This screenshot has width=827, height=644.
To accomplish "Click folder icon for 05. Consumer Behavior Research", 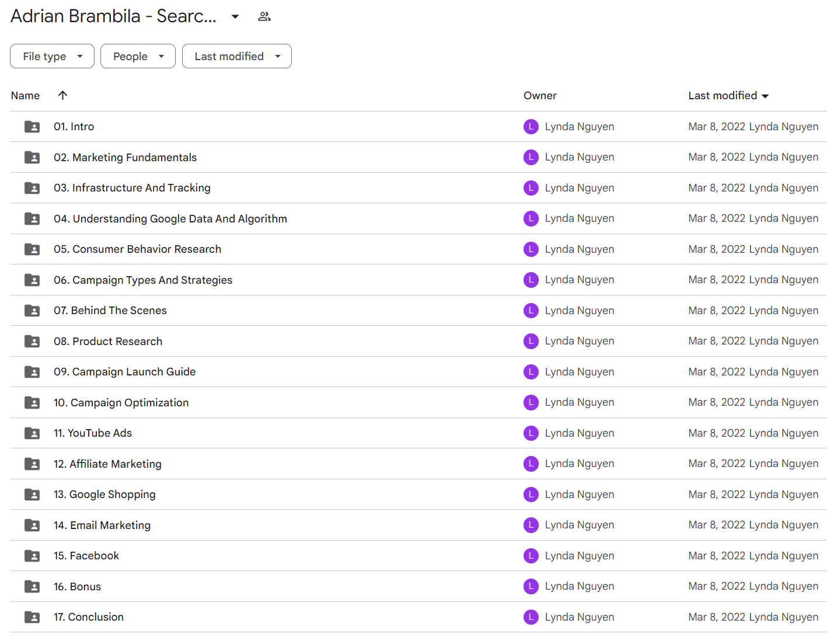I will tap(32, 249).
